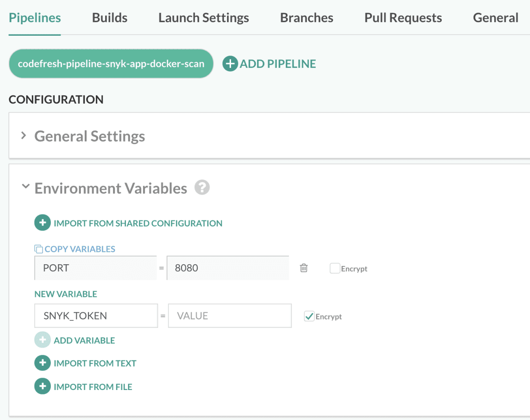
Task: Open the Environment Variables help question-mark icon
Action: (x=202, y=187)
